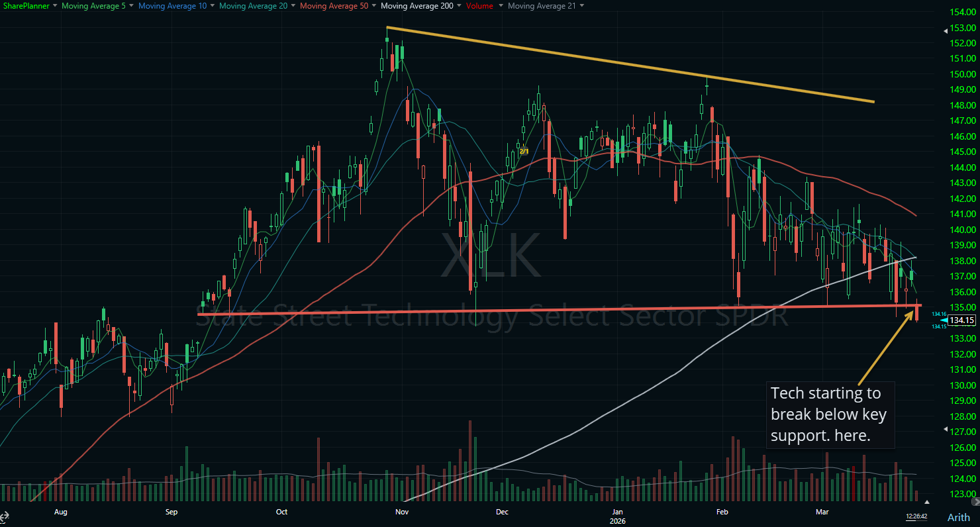Click the red Volume indicator label
This screenshot has width=980, height=527.
[x=478, y=5]
